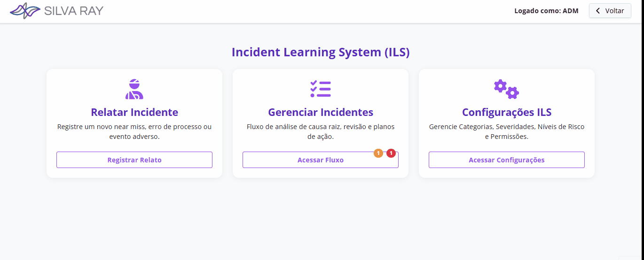The image size is (644, 260).
Task: Click the Silva Ray wave logo
Action: click(x=24, y=10)
